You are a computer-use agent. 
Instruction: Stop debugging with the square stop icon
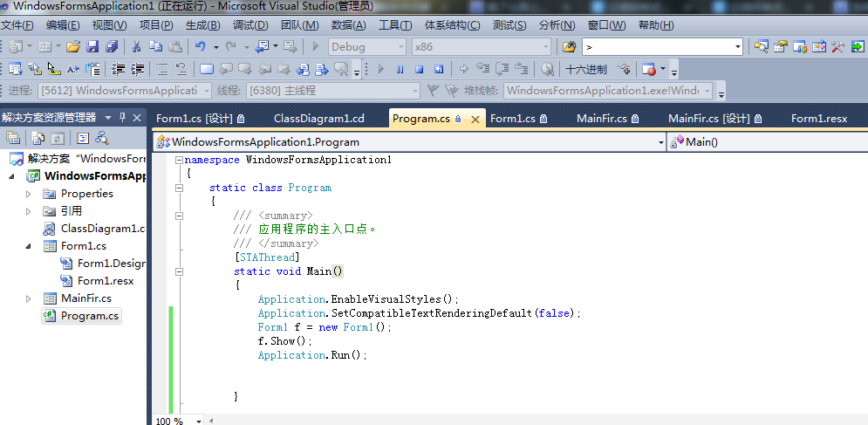(x=419, y=69)
